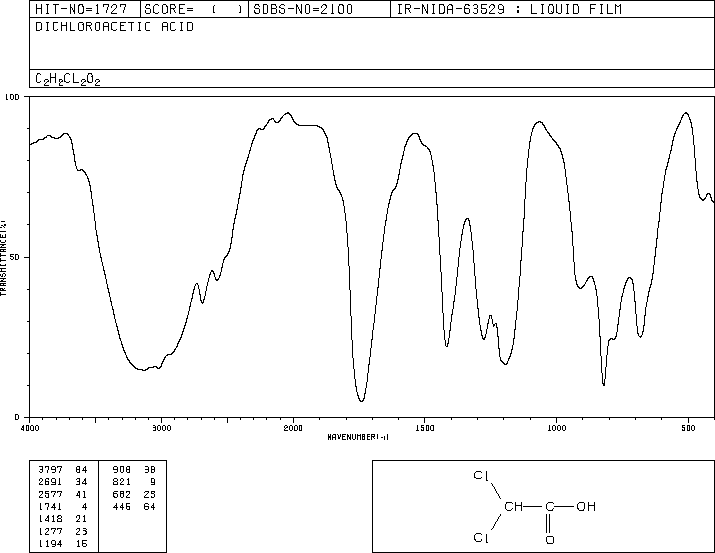
Task: Click the 1000 wavenumber axis label
Action: [556, 428]
